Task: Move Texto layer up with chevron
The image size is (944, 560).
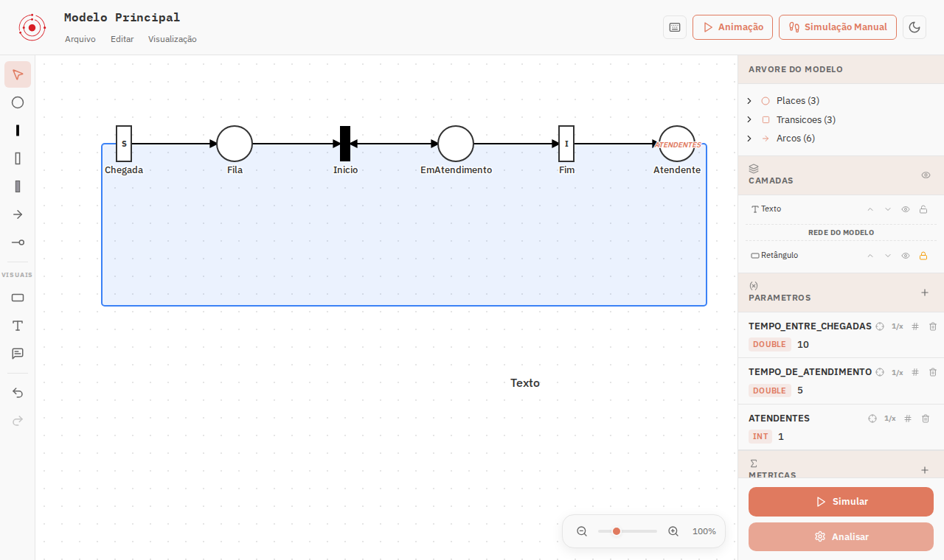Action: point(870,209)
